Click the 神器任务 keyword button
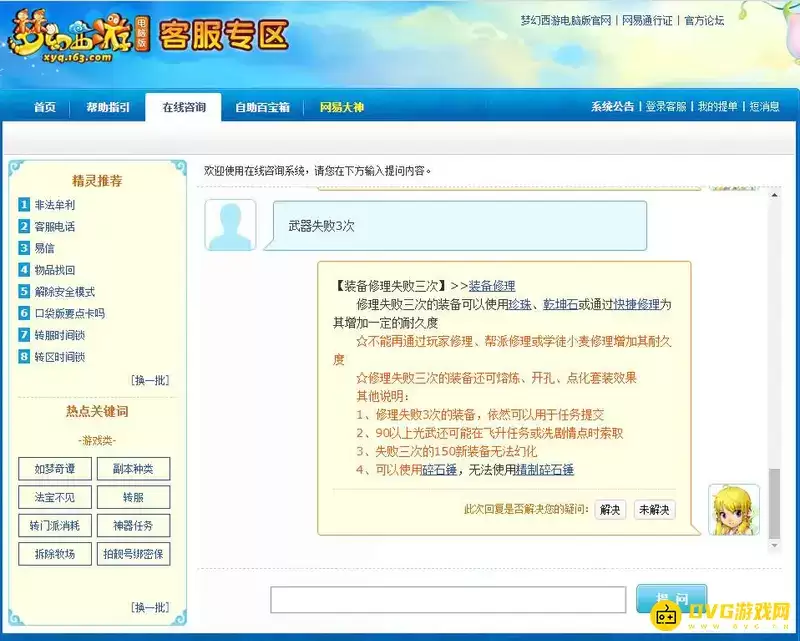Viewport: 800px width, 641px height. click(x=133, y=525)
